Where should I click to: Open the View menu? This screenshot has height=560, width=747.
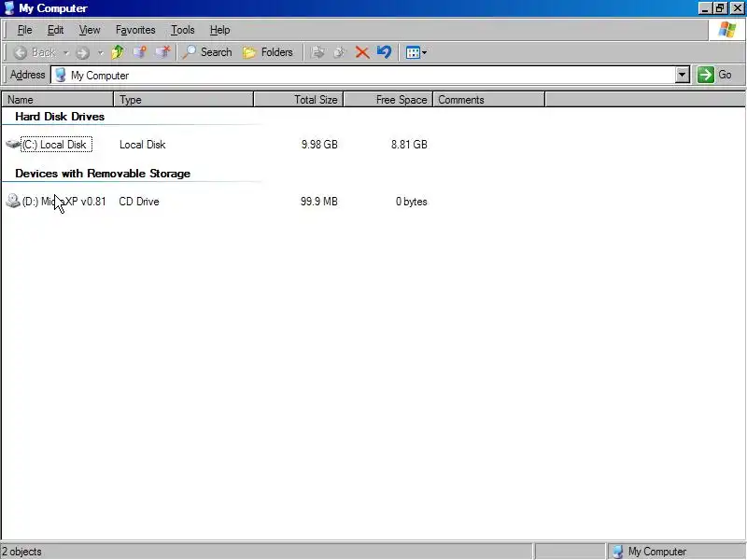[x=90, y=30]
